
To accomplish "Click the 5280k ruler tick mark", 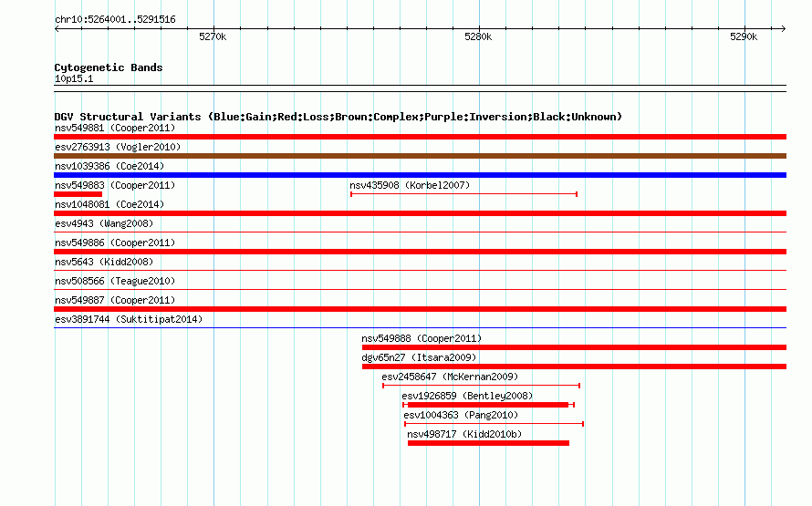I will click(479, 29).
